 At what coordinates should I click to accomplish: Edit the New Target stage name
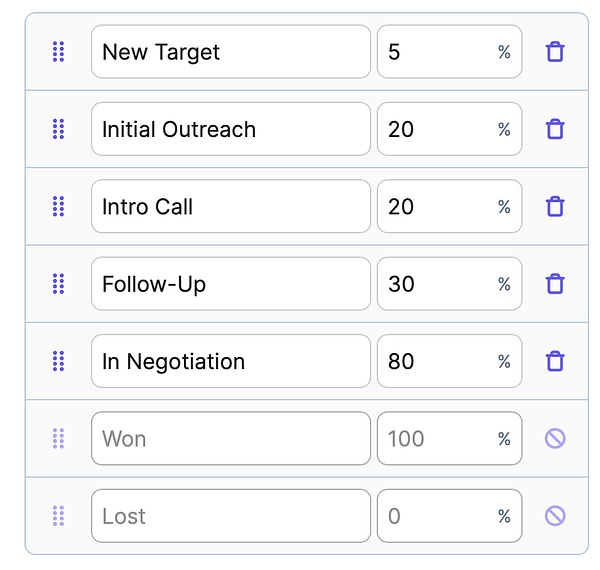pos(231,52)
